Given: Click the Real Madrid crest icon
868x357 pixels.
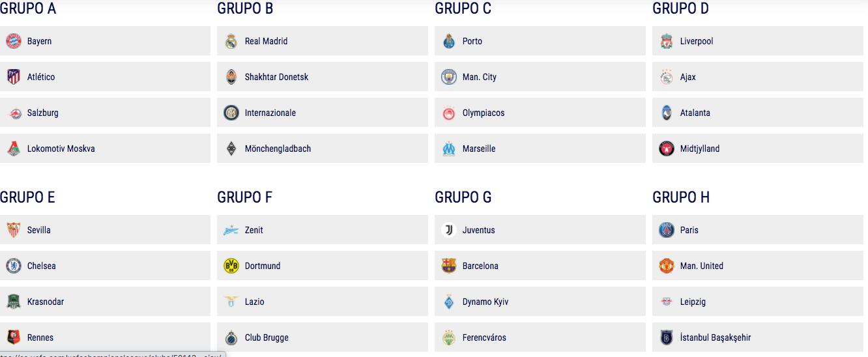Looking at the screenshot, I should point(231,41).
